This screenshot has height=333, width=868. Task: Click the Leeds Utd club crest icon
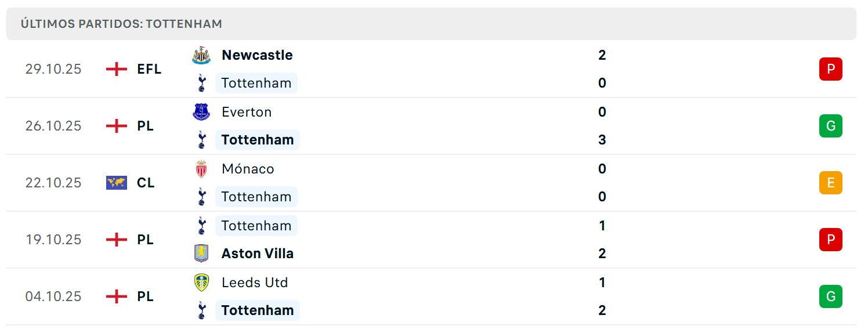point(201,283)
